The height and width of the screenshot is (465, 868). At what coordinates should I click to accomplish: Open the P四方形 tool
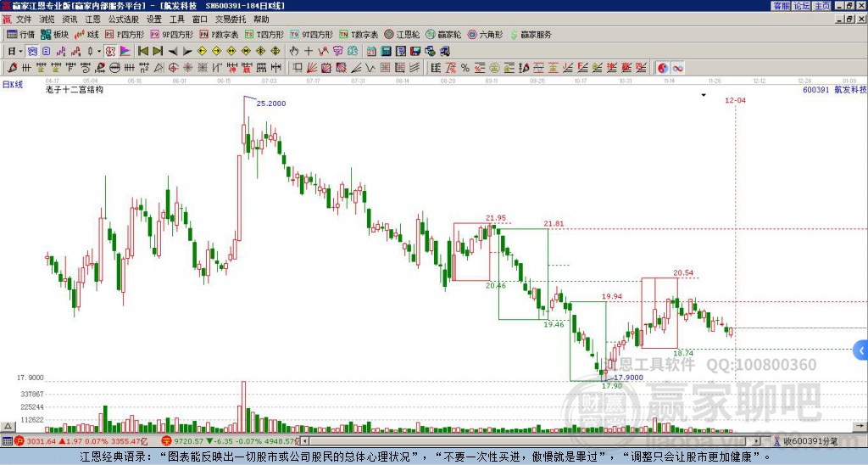(x=125, y=34)
